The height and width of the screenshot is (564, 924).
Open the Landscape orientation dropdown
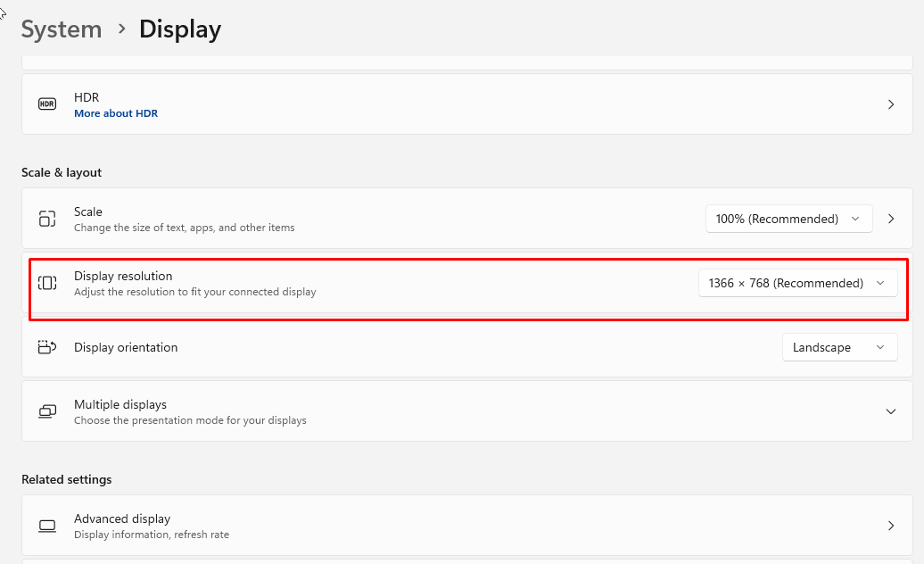pyautogui.click(x=839, y=347)
